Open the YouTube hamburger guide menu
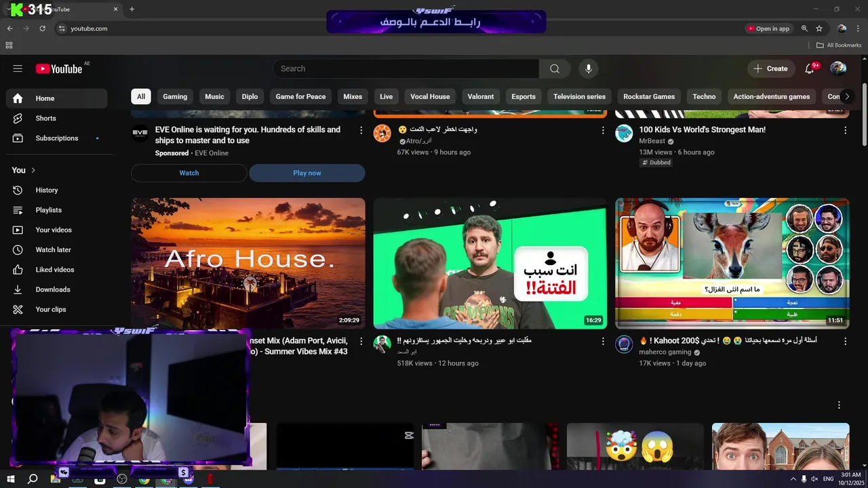 pyautogui.click(x=18, y=68)
